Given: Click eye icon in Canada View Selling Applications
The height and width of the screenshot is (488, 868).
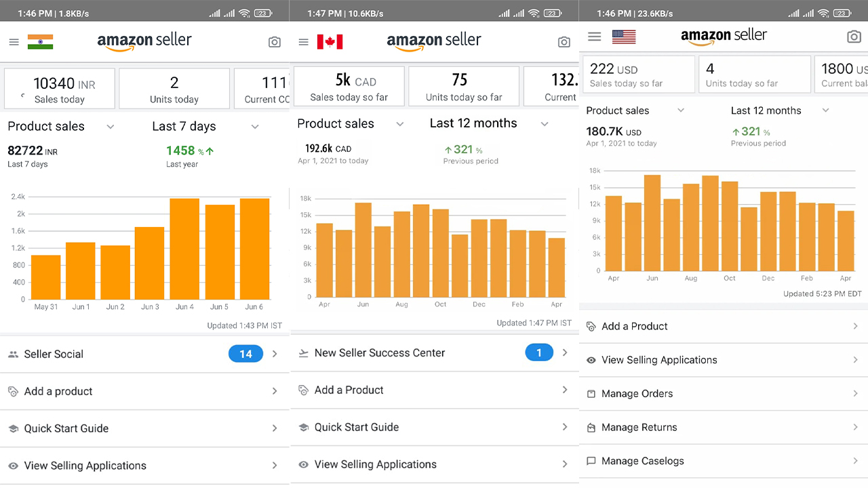Looking at the screenshot, I should pyautogui.click(x=303, y=464).
